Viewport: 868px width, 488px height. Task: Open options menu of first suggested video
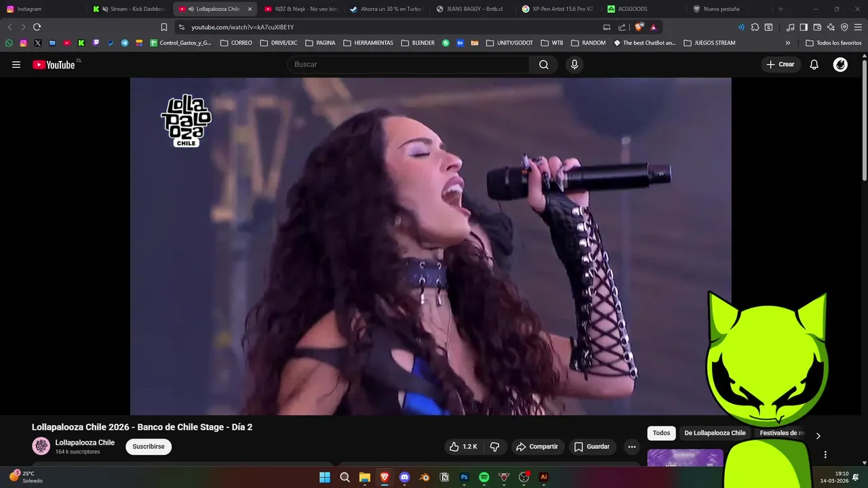point(825,455)
